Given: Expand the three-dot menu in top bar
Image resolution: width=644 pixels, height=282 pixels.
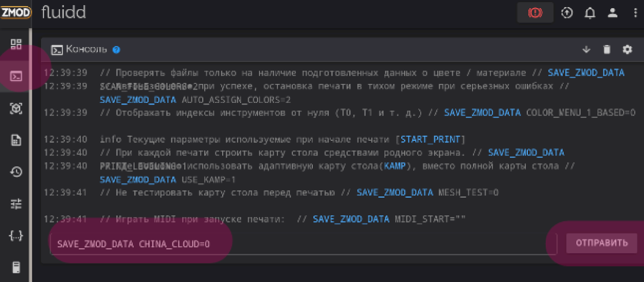Looking at the screenshot, I should (635, 13).
